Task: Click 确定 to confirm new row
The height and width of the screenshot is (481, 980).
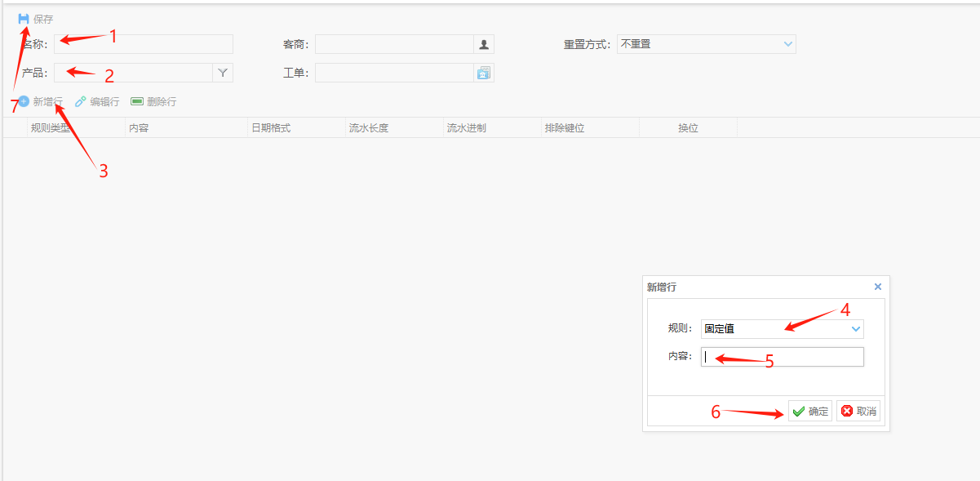Action: click(x=810, y=411)
